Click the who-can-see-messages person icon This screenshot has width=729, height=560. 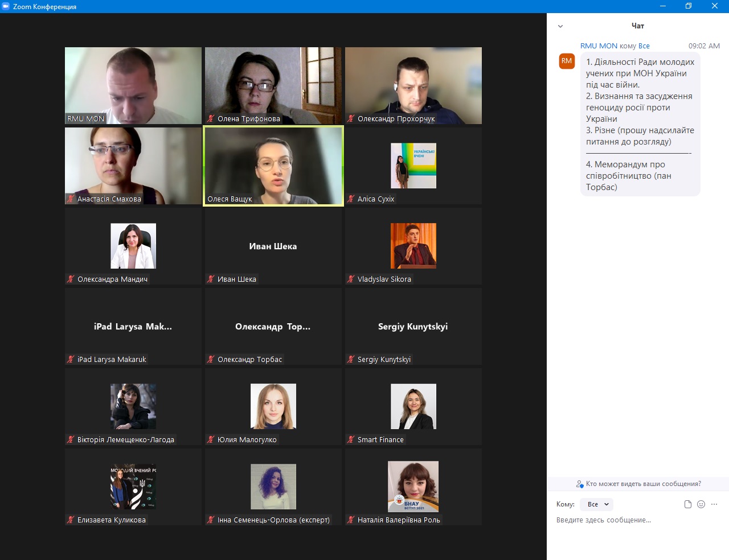pos(580,484)
